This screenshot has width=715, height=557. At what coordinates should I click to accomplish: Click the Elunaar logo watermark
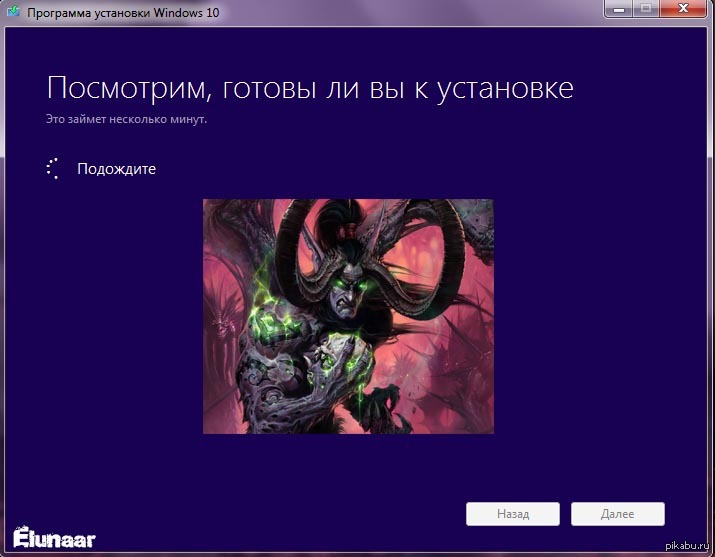click(54, 537)
